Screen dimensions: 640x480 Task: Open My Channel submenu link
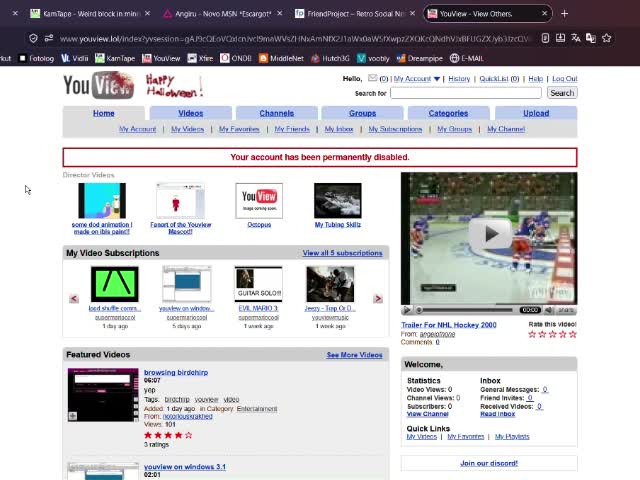[x=506, y=129]
